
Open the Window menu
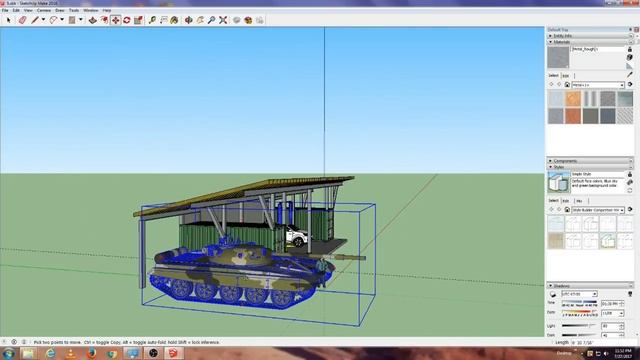[x=91, y=10]
